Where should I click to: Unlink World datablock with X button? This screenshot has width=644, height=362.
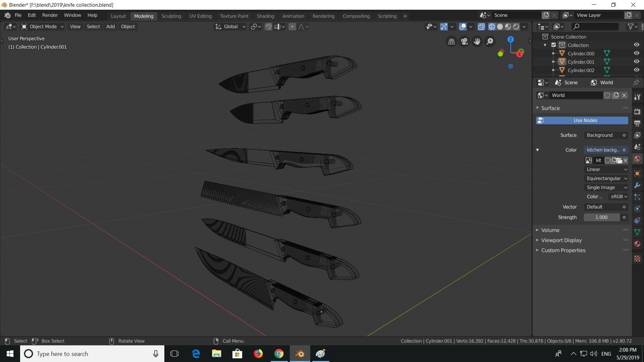point(624,96)
